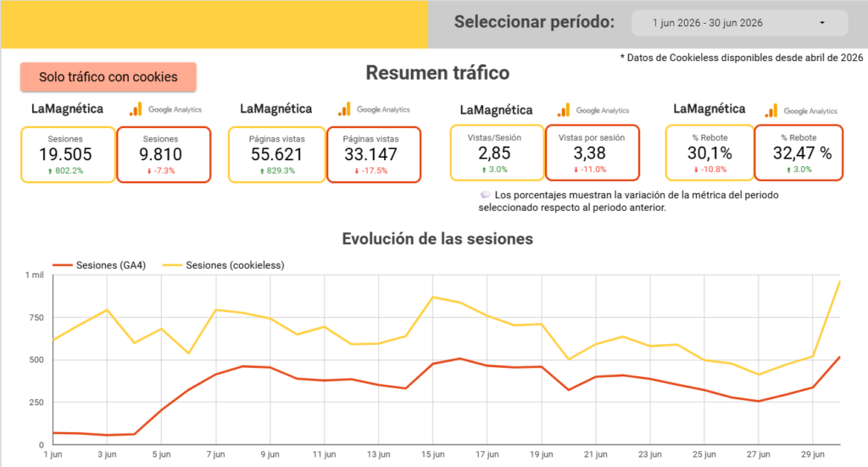Click the green up arrow next to 829.3%
The image size is (868, 467).
[x=262, y=171]
